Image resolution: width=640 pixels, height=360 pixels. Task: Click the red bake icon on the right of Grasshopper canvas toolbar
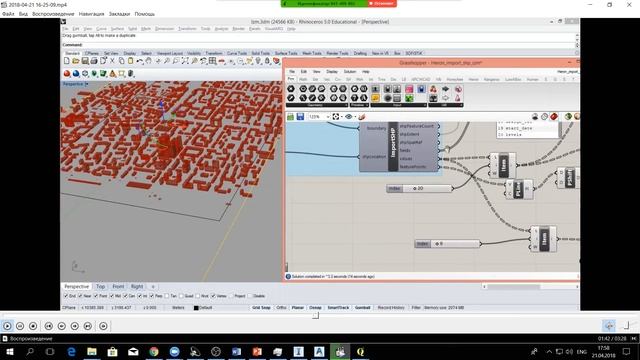553,117
